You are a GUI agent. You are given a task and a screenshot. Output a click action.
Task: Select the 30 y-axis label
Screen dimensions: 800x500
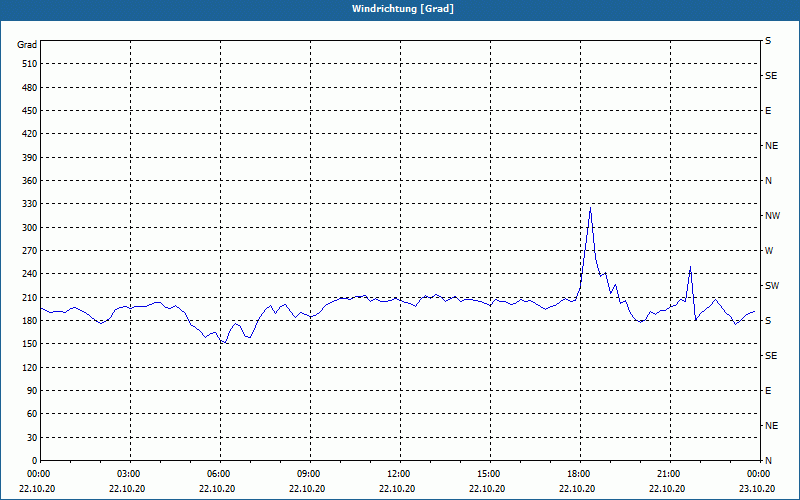(32, 438)
